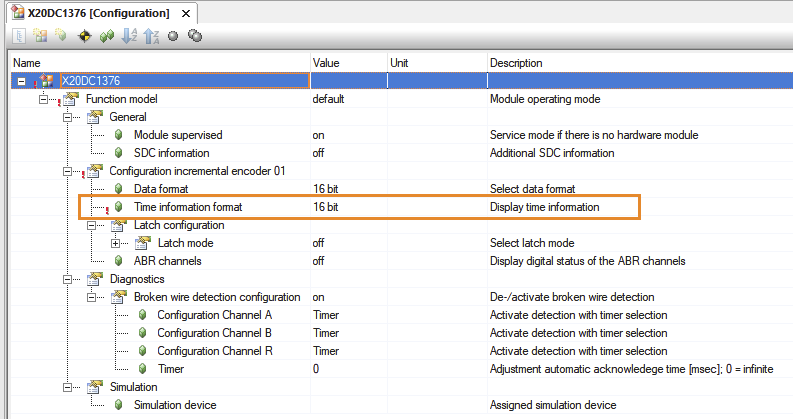Screen dimensions: 793x419
Task: Click the Time information format parameter icon
Action: point(118,206)
